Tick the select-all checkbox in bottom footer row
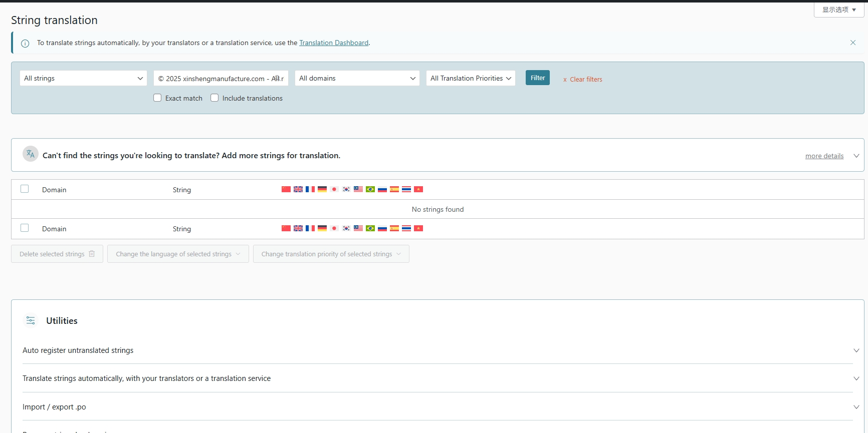This screenshot has height=433, width=868. (25, 228)
